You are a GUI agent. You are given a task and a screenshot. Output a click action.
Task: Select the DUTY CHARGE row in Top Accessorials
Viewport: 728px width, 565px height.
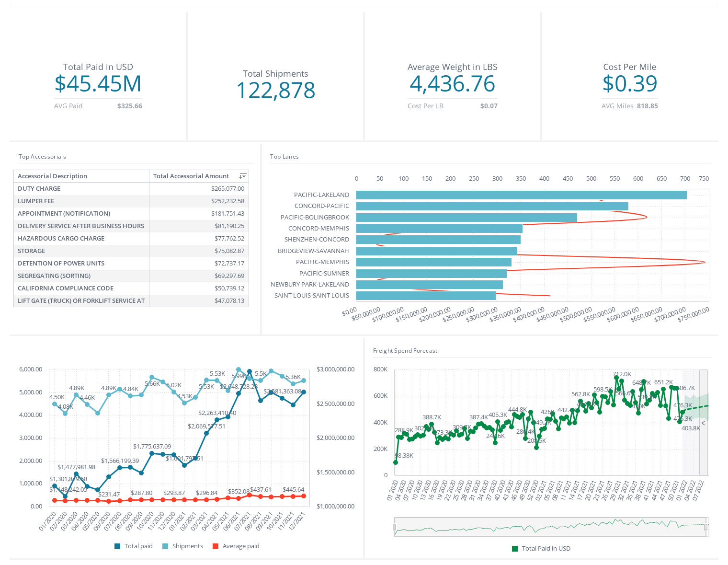coord(81,188)
